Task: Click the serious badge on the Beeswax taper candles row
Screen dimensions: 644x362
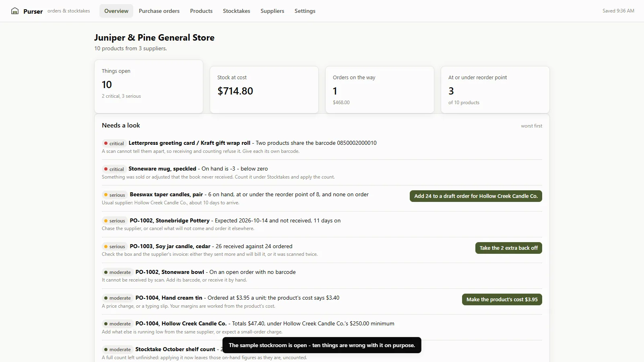Action: [115, 195]
